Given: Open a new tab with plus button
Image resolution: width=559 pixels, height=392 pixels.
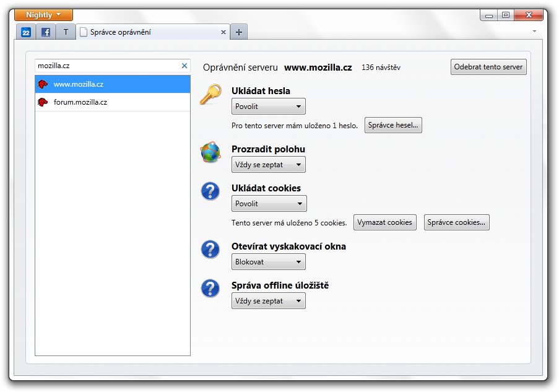Looking at the screenshot, I should 239,32.
